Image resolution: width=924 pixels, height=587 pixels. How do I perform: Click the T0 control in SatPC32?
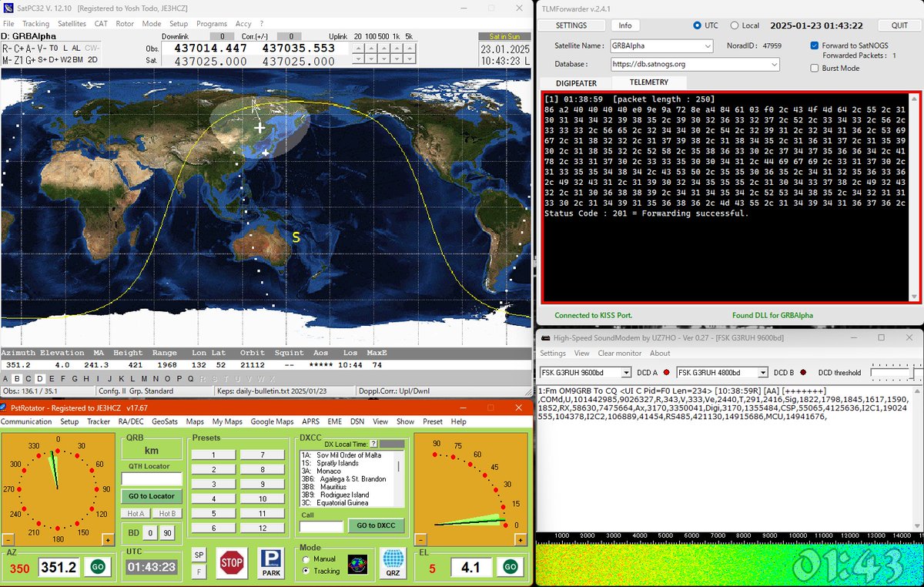[54, 48]
